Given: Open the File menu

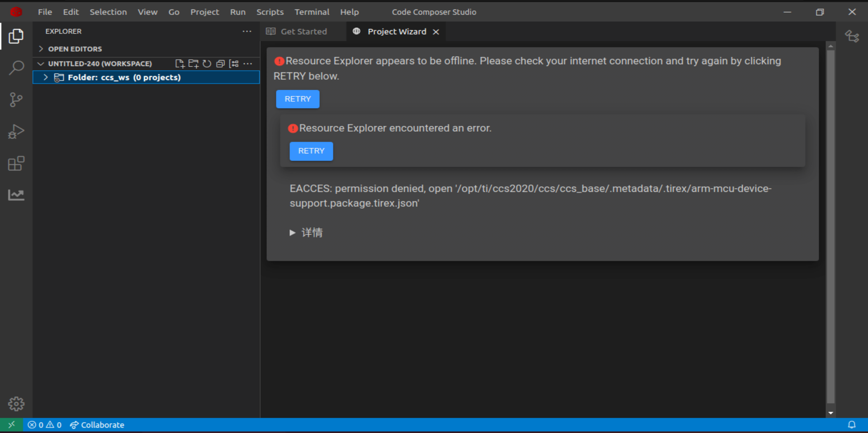Looking at the screenshot, I should click(x=45, y=12).
